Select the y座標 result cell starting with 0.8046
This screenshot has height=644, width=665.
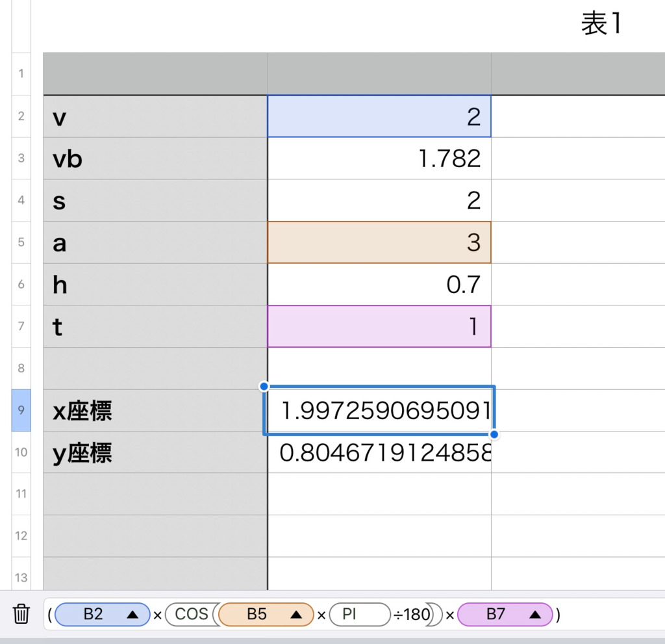pyautogui.click(x=379, y=452)
